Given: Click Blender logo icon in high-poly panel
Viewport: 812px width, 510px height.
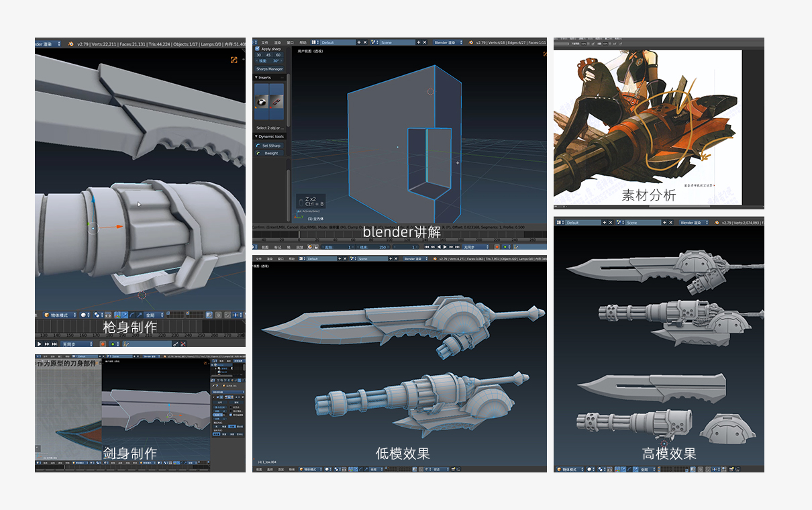Looking at the screenshot, I should point(717,222).
